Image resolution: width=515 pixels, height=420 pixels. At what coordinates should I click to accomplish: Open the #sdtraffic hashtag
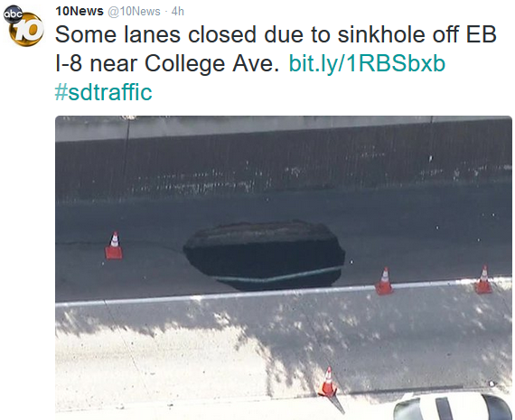tap(104, 92)
